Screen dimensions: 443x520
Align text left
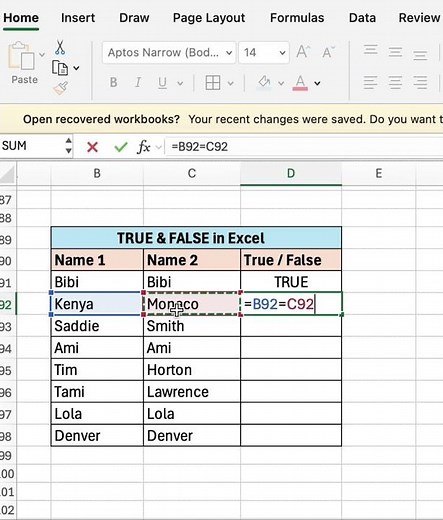click(371, 82)
